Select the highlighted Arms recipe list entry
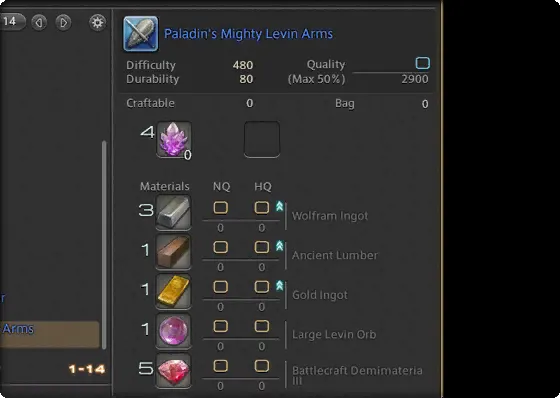This screenshot has width=560, height=400. pyautogui.click(x=49, y=334)
